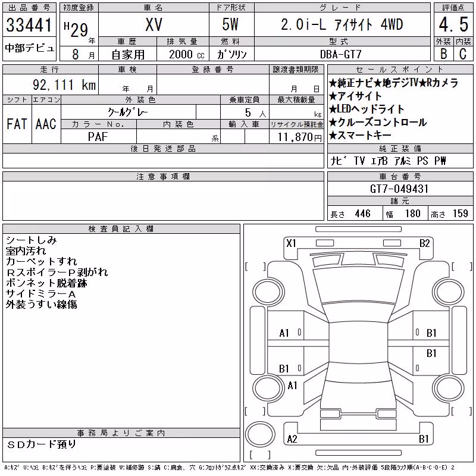Viewport: 476px width, 476px height.
Task: Click the 検査員記入欄 section header
Action: [x=121, y=229]
